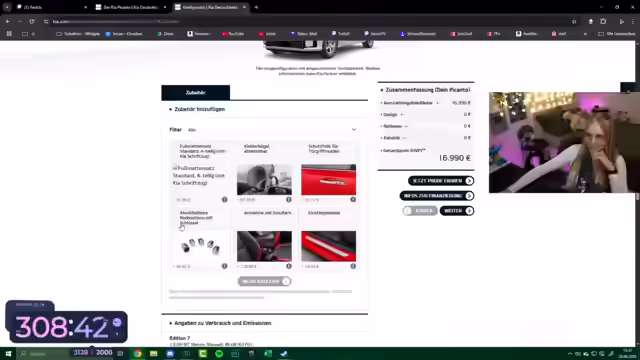Click Edition 7 heading text
Image resolution: width=640 pixels, height=360 pixels.
pos(180,338)
